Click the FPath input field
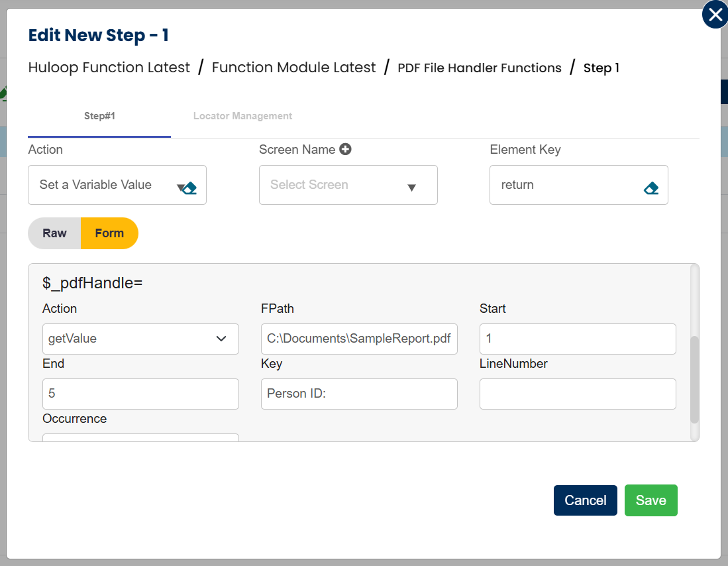 [x=359, y=339]
